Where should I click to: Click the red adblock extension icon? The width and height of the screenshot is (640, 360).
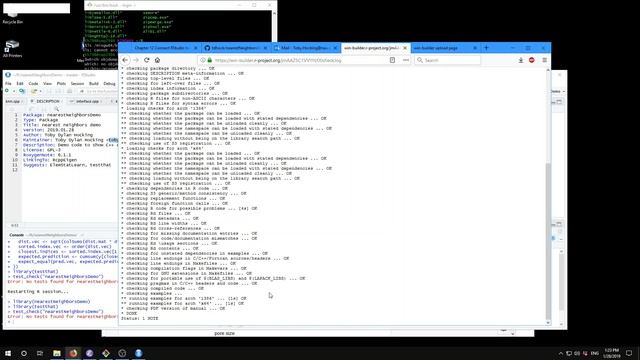(531, 60)
